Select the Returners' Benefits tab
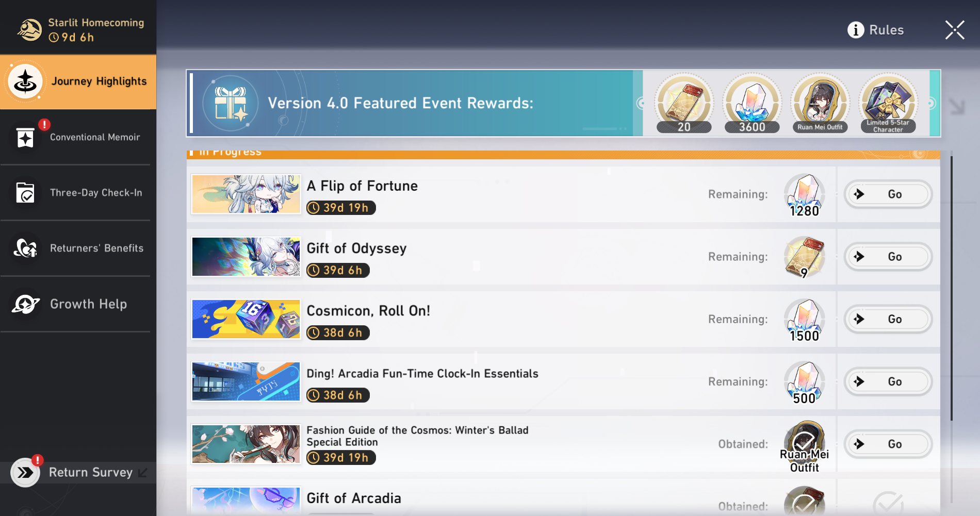This screenshot has width=980, height=516. pos(78,248)
